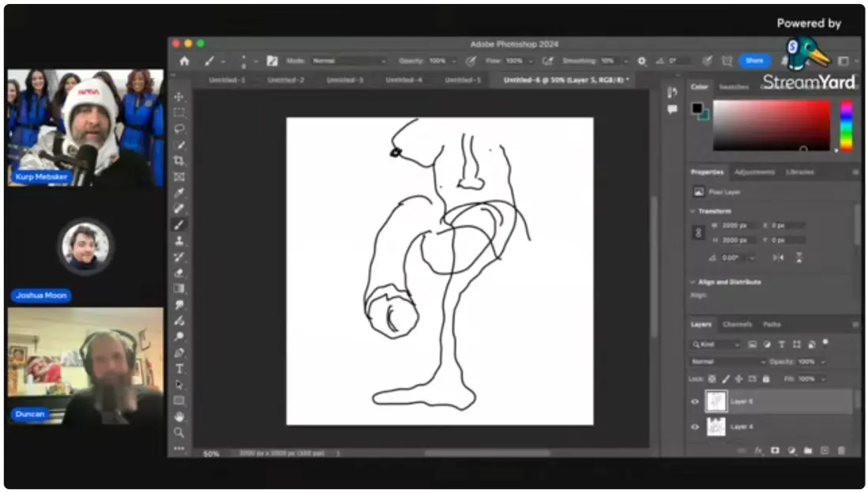Click the blue Share button
868x493 pixels.
(754, 61)
